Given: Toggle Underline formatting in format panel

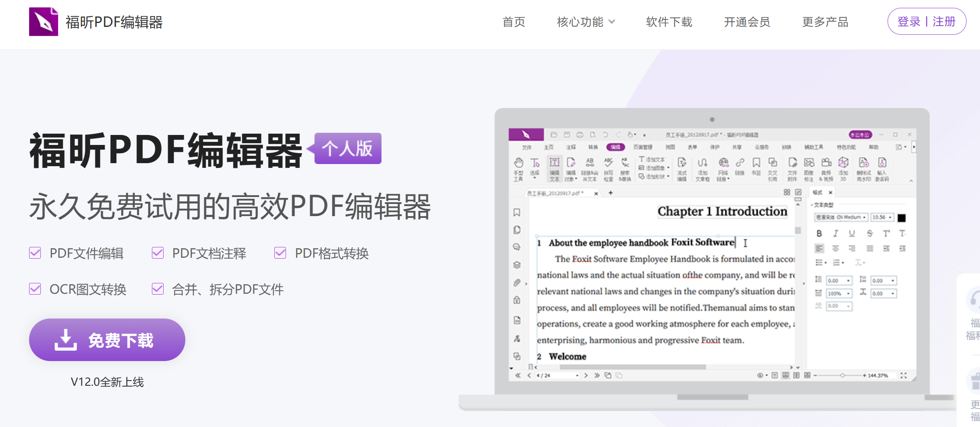Looking at the screenshot, I should [852, 233].
